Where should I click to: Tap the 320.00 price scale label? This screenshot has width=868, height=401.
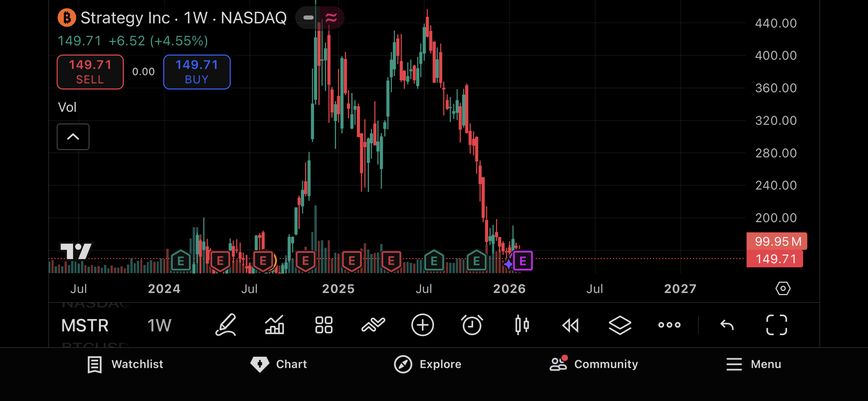pos(776,121)
